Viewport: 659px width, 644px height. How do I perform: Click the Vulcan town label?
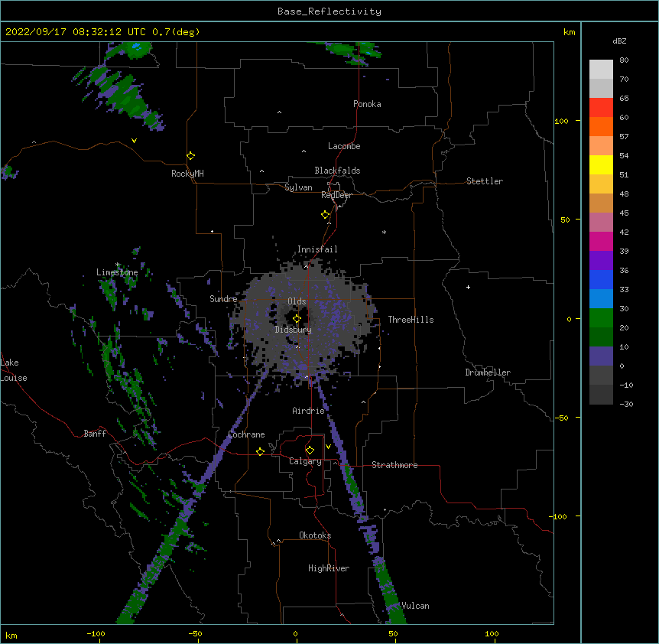[x=415, y=606]
